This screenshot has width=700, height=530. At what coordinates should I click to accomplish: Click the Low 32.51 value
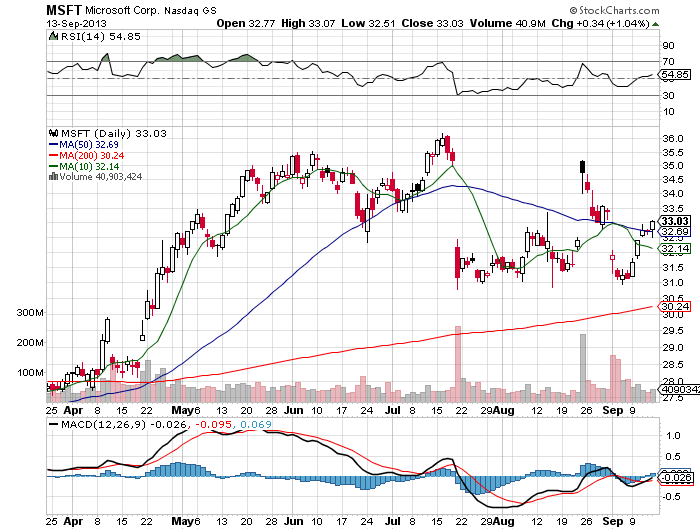368,23
